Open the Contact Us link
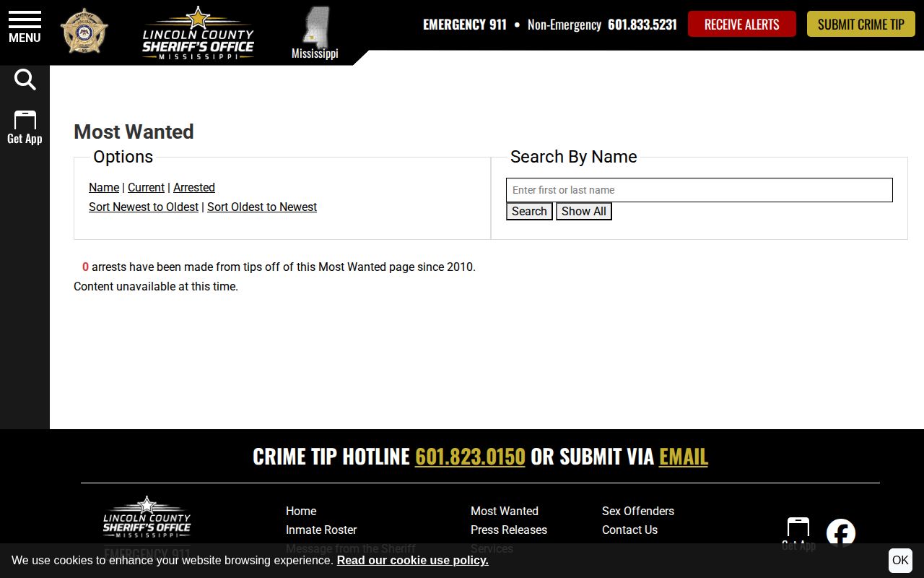 629,530
